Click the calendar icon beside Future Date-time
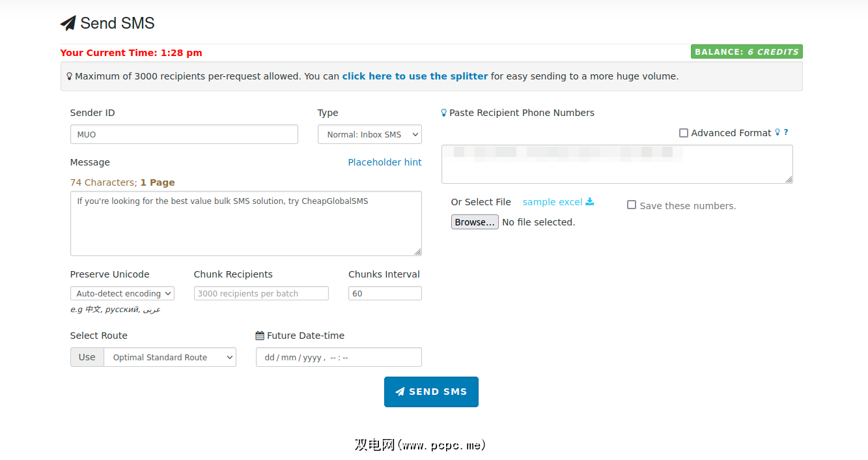 260,336
